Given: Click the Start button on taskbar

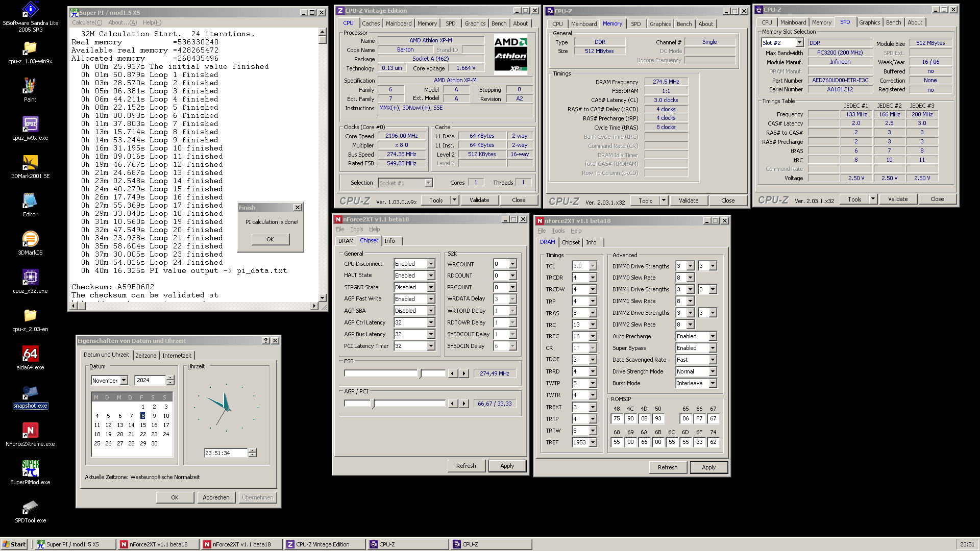Looking at the screenshot, I should point(14,544).
